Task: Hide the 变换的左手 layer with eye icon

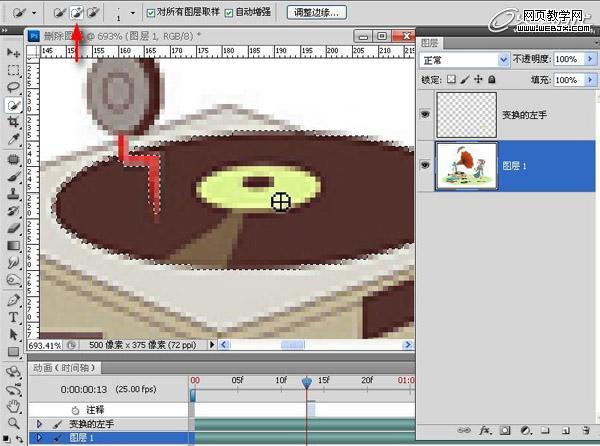Action: (x=425, y=115)
